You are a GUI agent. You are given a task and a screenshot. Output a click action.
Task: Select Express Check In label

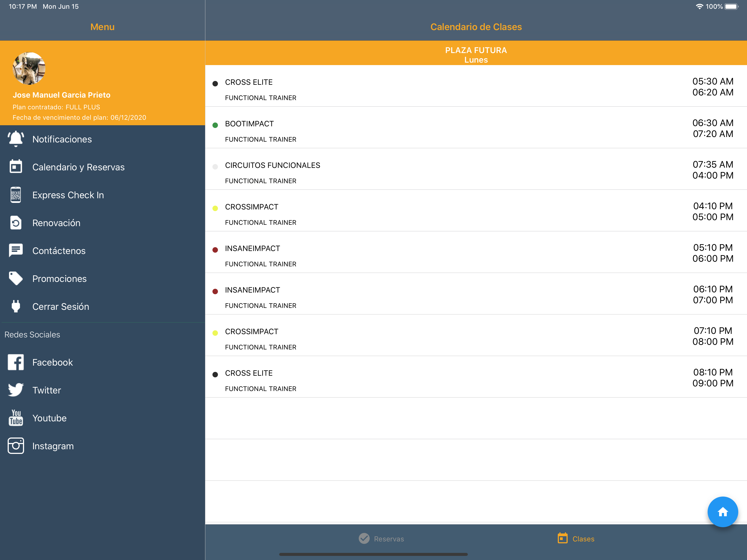point(68,195)
